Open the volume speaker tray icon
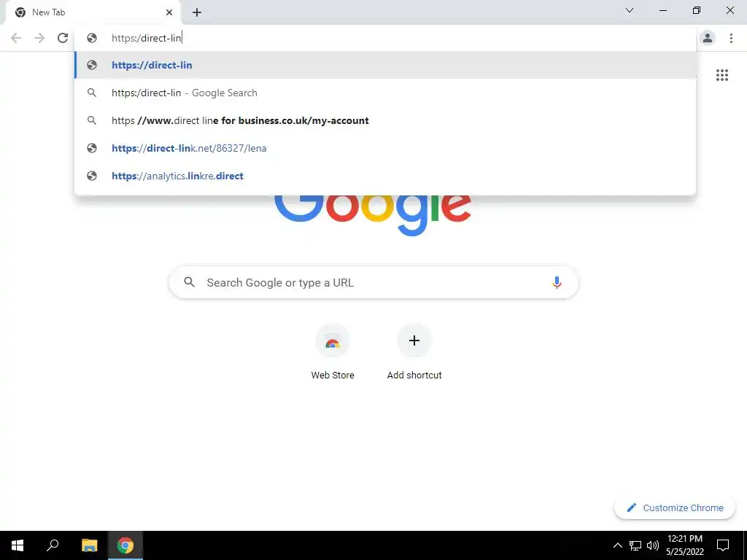This screenshot has width=747, height=560. (x=653, y=545)
